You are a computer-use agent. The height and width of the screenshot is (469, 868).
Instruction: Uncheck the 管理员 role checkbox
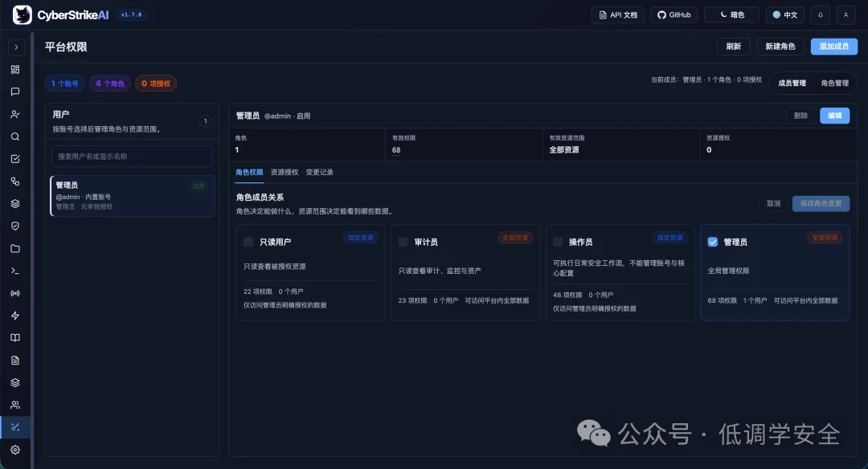pyautogui.click(x=712, y=242)
